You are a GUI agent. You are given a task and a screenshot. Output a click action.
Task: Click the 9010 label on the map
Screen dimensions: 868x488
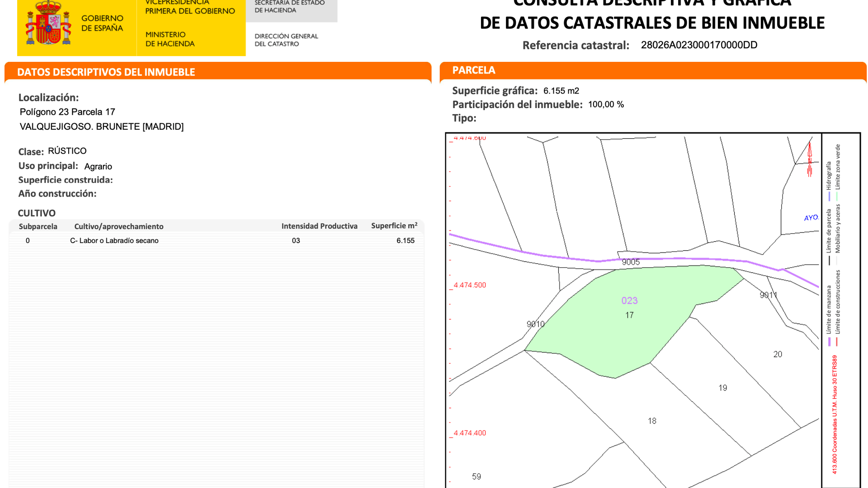coord(535,324)
